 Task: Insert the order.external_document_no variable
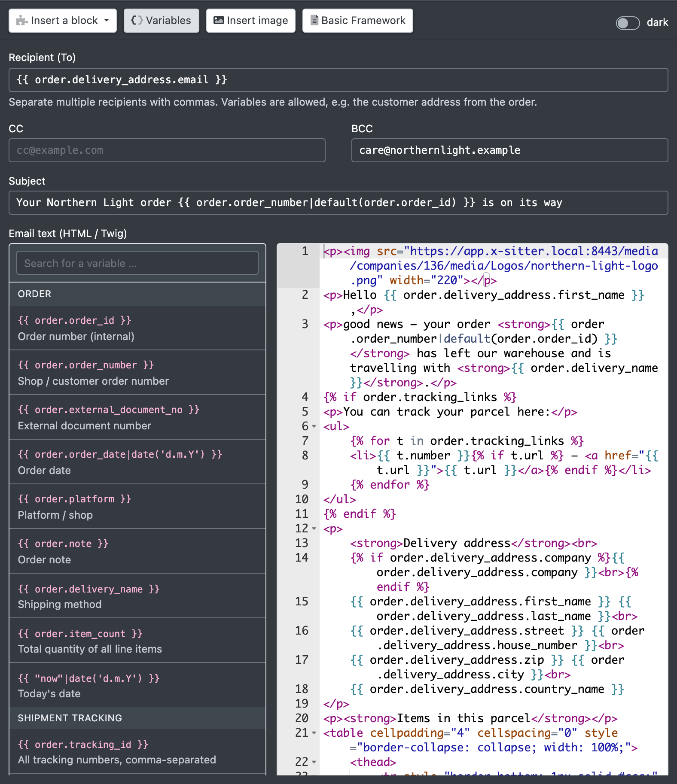coord(137,417)
